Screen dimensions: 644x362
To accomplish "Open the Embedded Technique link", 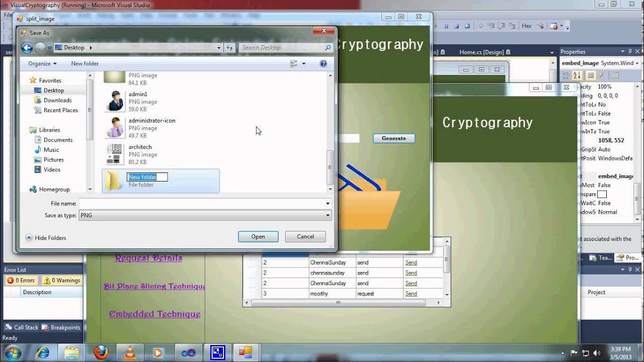I will point(155,314).
